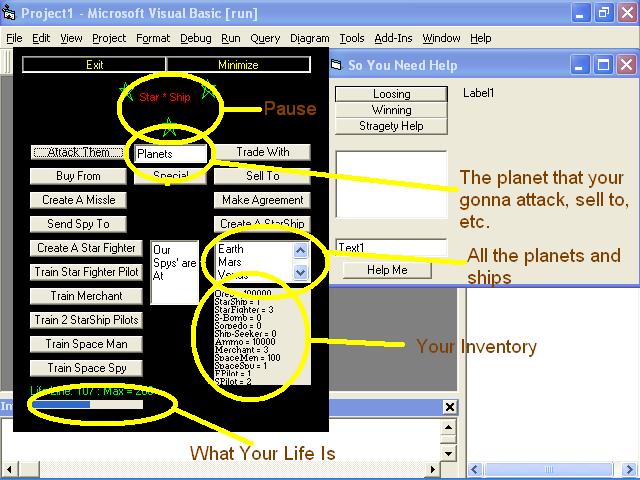This screenshot has width=640, height=480.
Task: Select Mars in the planets list
Action: pyautogui.click(x=229, y=262)
